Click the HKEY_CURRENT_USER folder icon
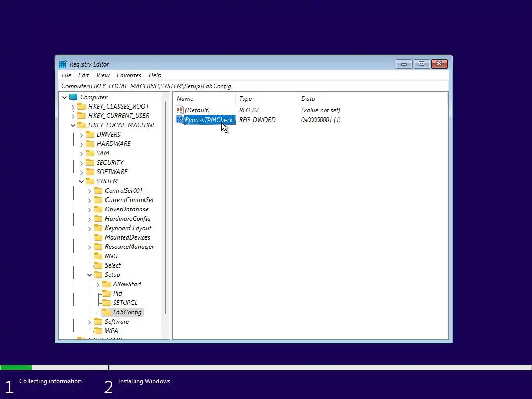 click(x=82, y=116)
